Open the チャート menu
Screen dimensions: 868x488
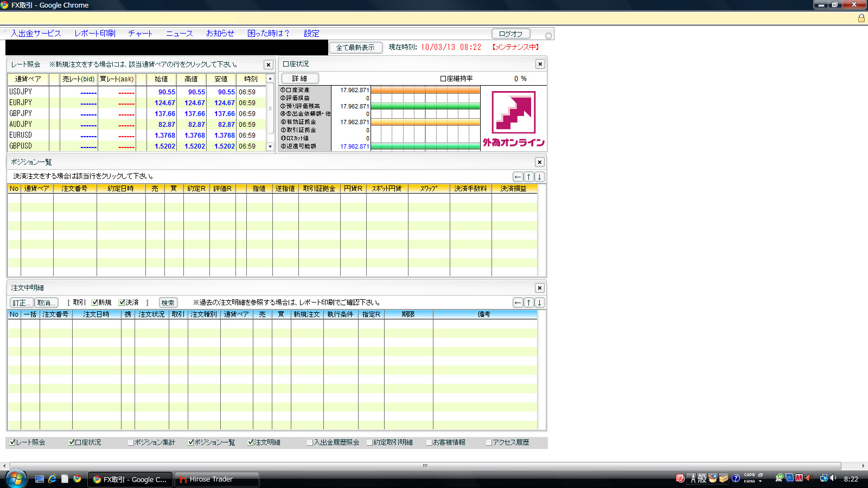click(141, 34)
